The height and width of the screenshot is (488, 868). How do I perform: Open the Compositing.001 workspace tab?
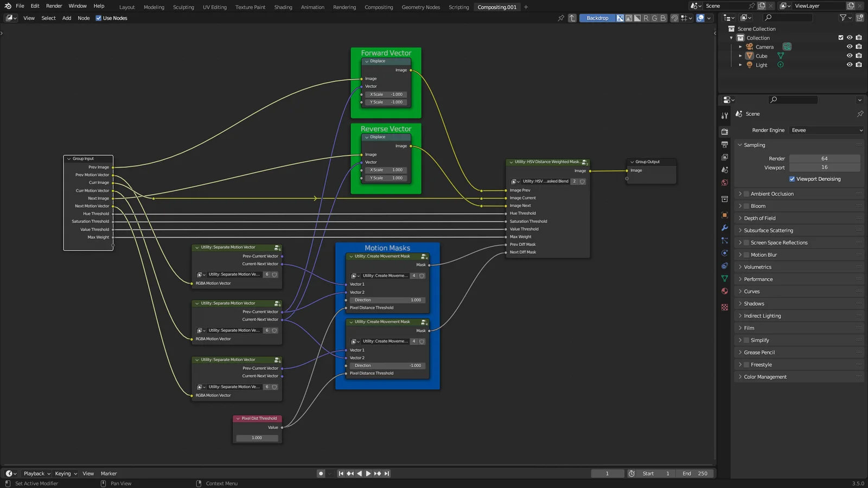(497, 7)
